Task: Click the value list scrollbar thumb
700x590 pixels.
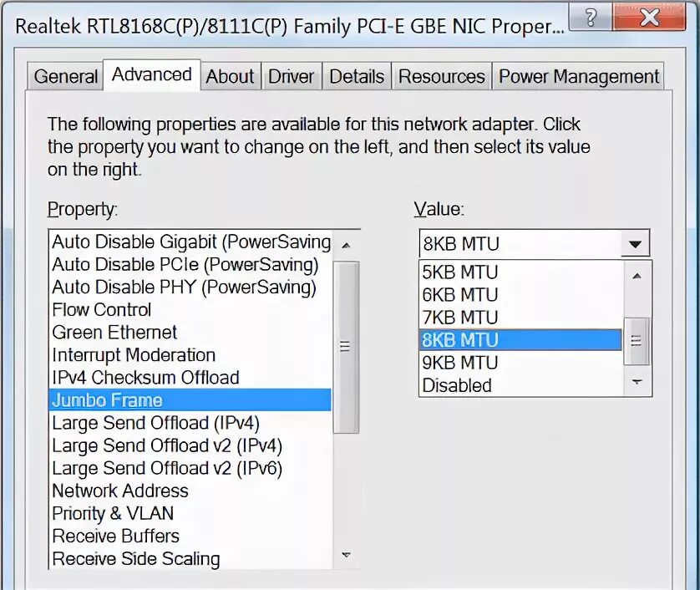Action: click(x=637, y=341)
